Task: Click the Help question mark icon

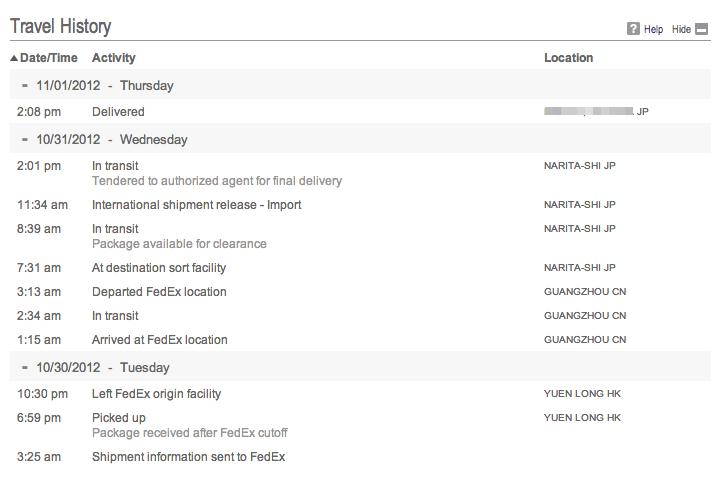Action: (x=633, y=29)
